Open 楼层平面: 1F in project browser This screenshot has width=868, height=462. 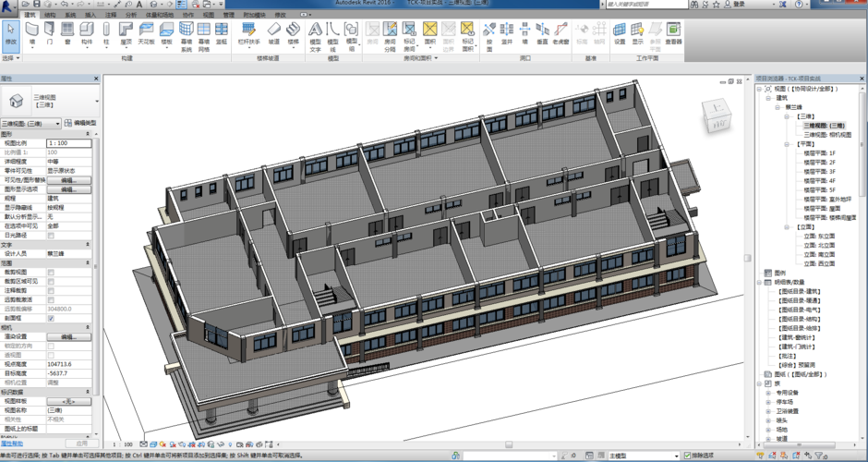tap(819, 153)
